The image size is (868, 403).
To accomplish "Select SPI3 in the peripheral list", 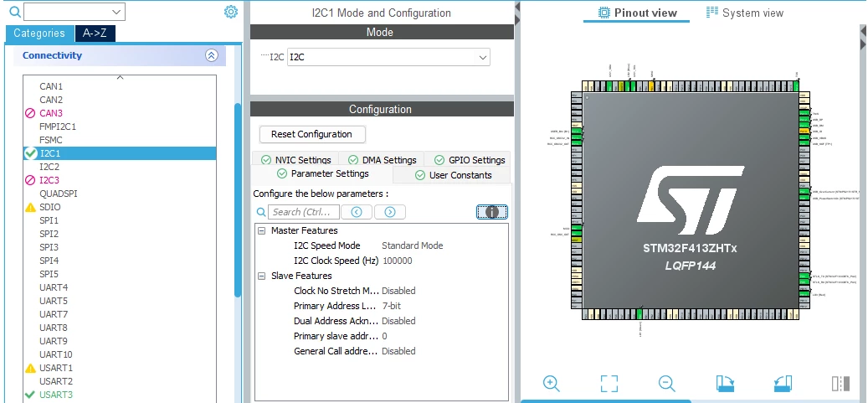I will click(49, 246).
